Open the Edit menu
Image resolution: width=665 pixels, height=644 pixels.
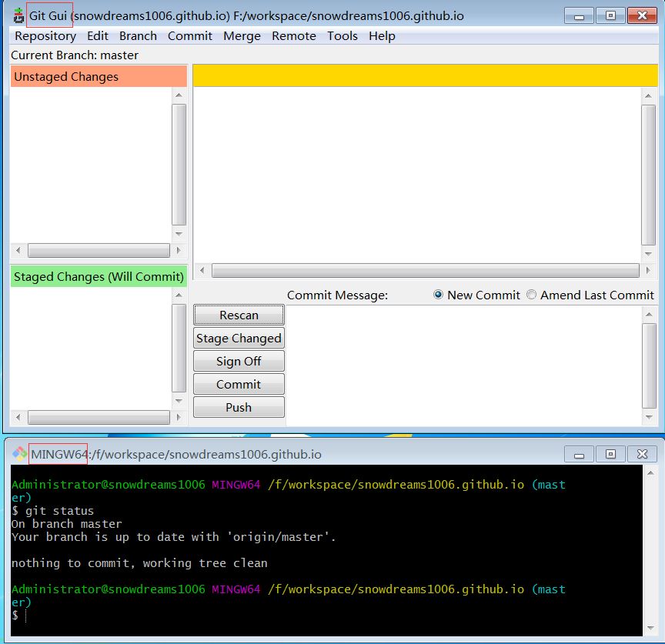98,36
